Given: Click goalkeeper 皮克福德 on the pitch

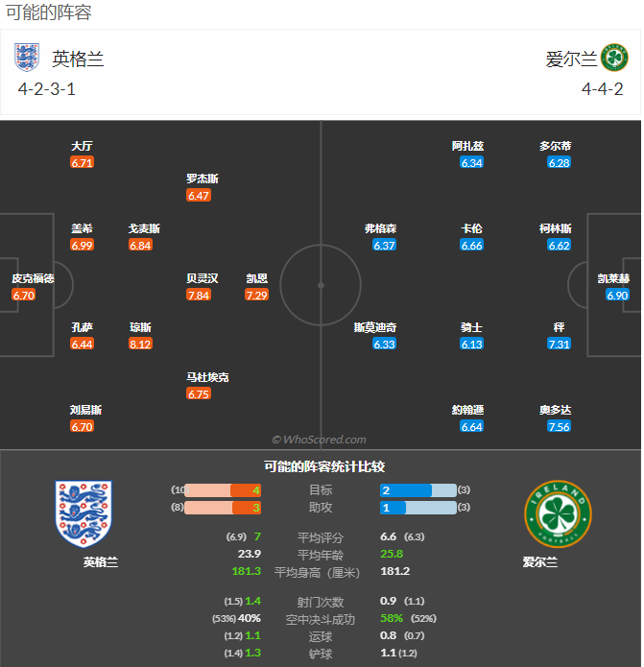Looking at the screenshot, I should click(33, 279).
